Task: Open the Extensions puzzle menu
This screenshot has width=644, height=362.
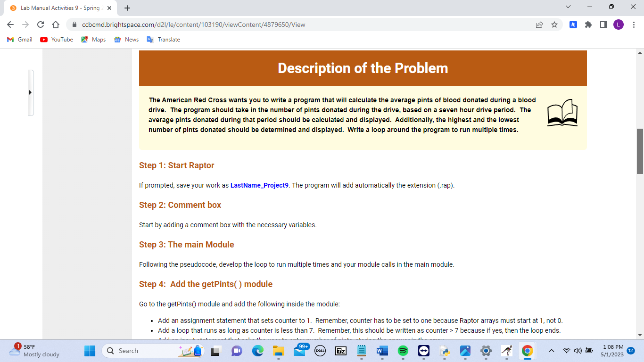Action: pos(588,25)
